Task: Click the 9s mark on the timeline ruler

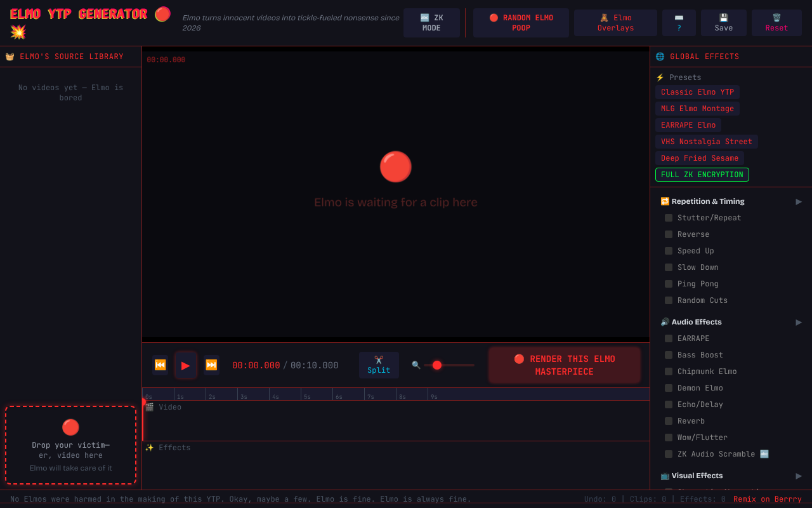Action: point(434,397)
